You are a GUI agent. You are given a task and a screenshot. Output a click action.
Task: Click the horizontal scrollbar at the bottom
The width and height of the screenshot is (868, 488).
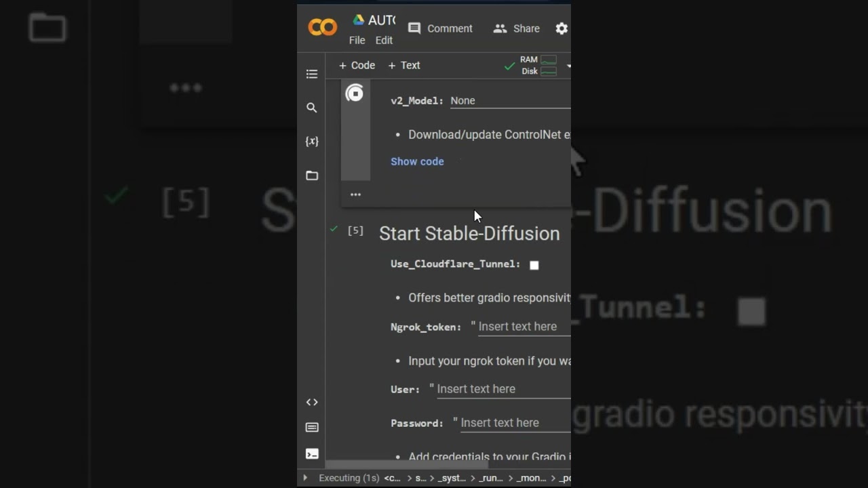[x=407, y=465]
